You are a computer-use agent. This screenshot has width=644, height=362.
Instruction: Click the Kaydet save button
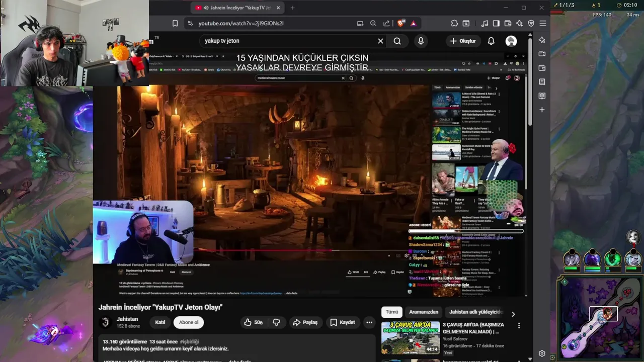coord(343,322)
